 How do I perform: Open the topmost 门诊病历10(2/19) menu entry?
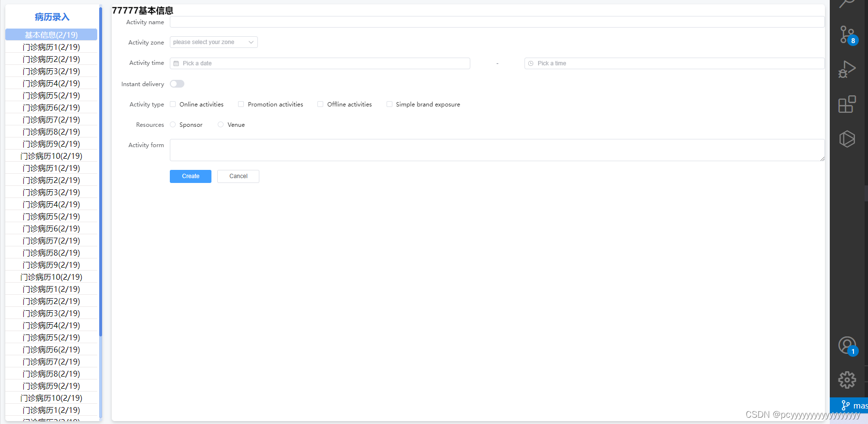[51, 156]
